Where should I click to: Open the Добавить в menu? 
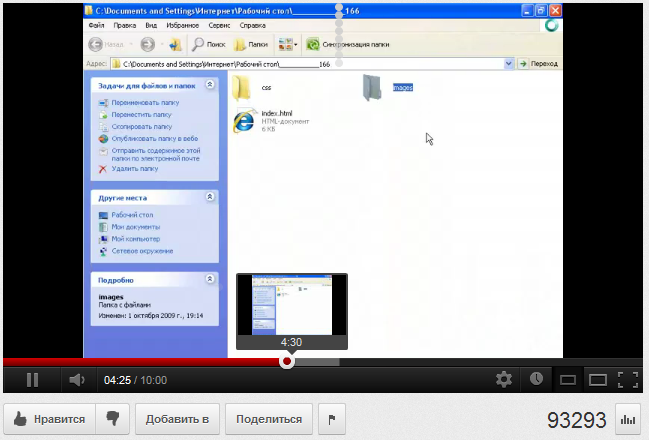(177, 419)
